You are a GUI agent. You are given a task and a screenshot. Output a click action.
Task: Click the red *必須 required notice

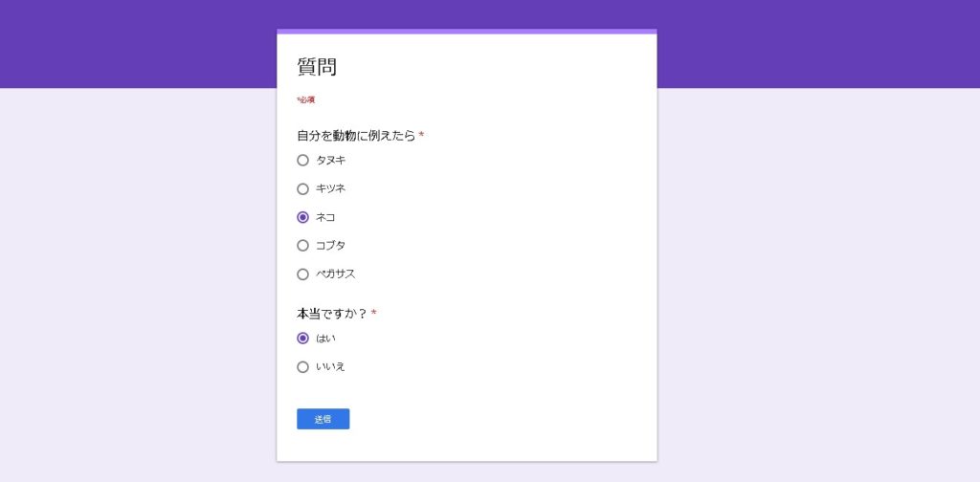pyautogui.click(x=306, y=99)
